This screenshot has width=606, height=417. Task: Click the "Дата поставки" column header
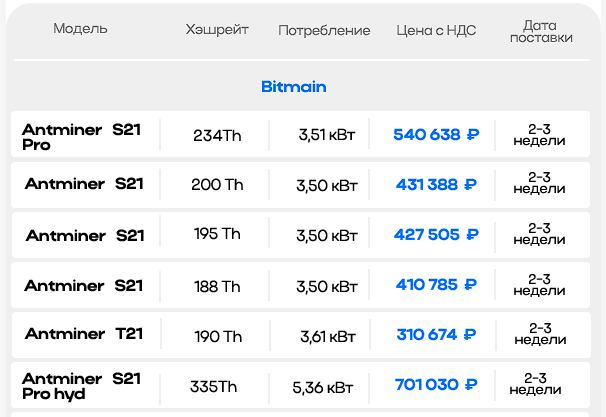tap(540, 30)
